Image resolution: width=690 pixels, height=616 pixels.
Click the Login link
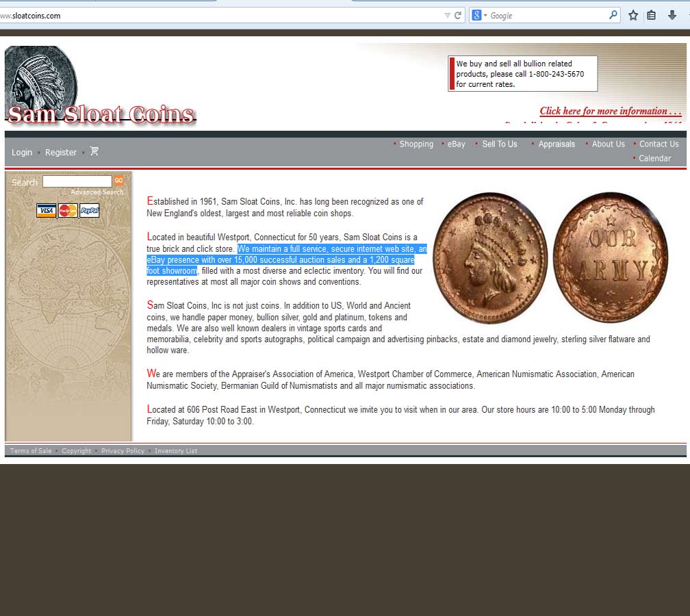[x=22, y=152]
